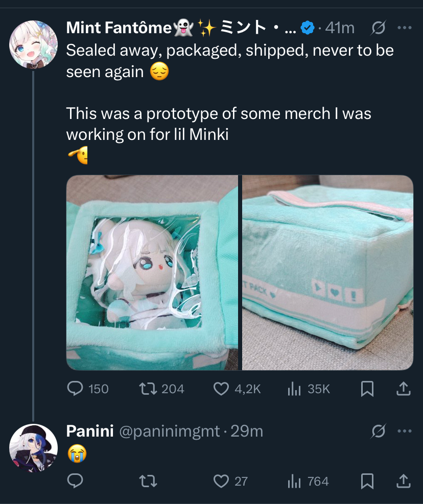Open more options on Mint Fantôme's tweet
Image resolution: width=423 pixels, height=504 pixels.
click(404, 28)
